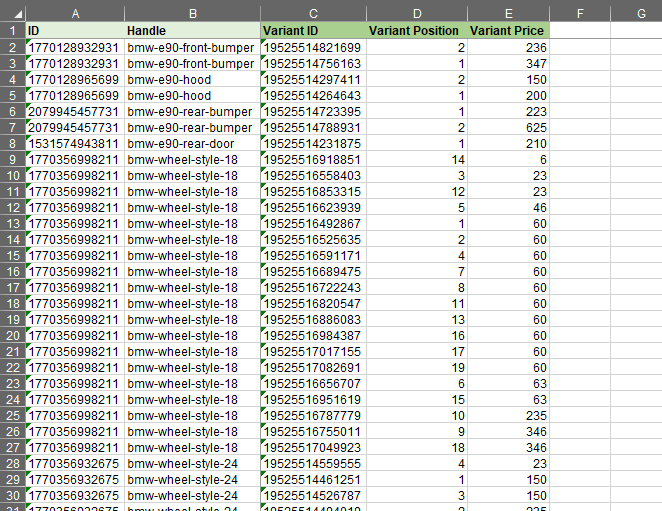662x511 pixels.
Task: Click the 'Variant Price' header cell
Action: pyautogui.click(x=508, y=30)
